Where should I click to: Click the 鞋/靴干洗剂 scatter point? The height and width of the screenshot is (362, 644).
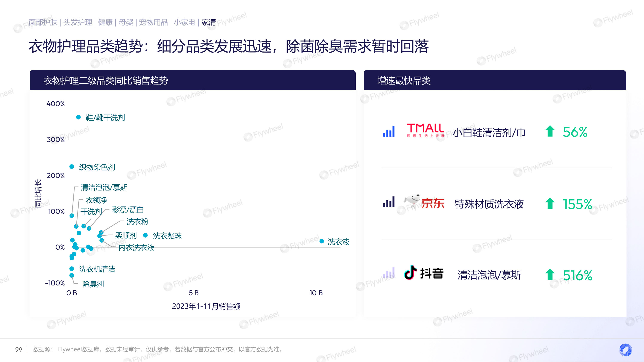78,117
